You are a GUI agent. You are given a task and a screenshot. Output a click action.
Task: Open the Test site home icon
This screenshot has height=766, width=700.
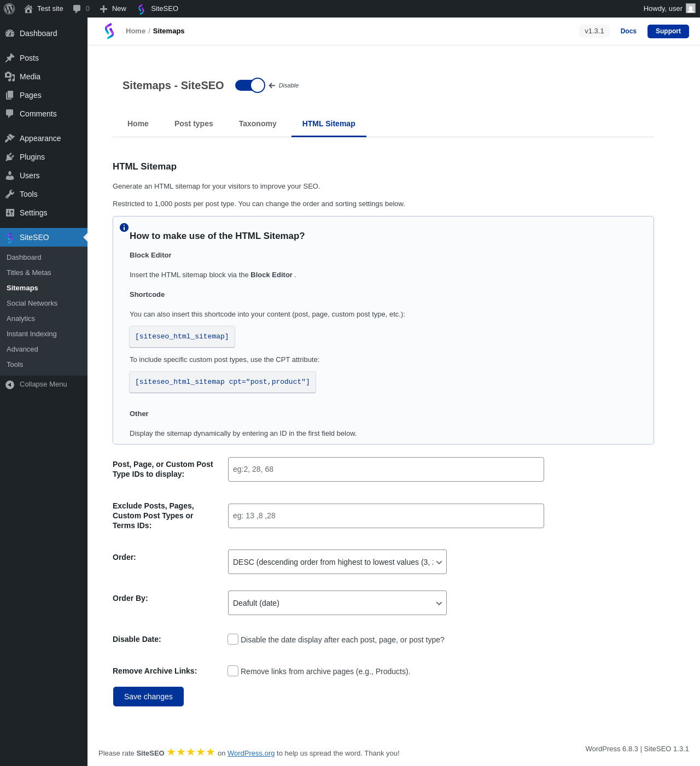tap(28, 9)
